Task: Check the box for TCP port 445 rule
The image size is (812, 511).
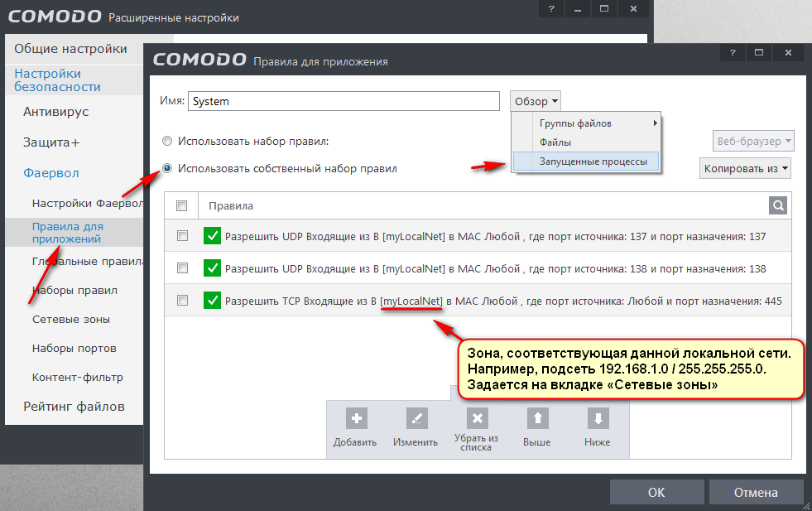Action: pos(182,300)
